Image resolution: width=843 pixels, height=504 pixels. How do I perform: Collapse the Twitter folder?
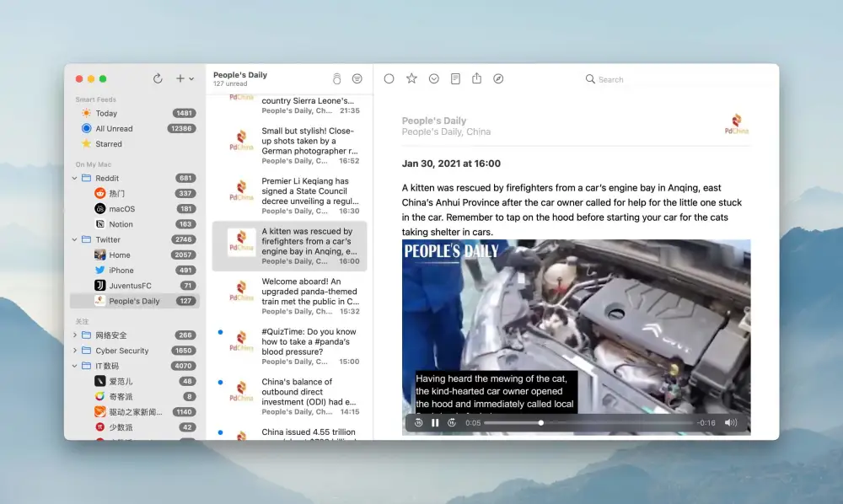coord(75,239)
